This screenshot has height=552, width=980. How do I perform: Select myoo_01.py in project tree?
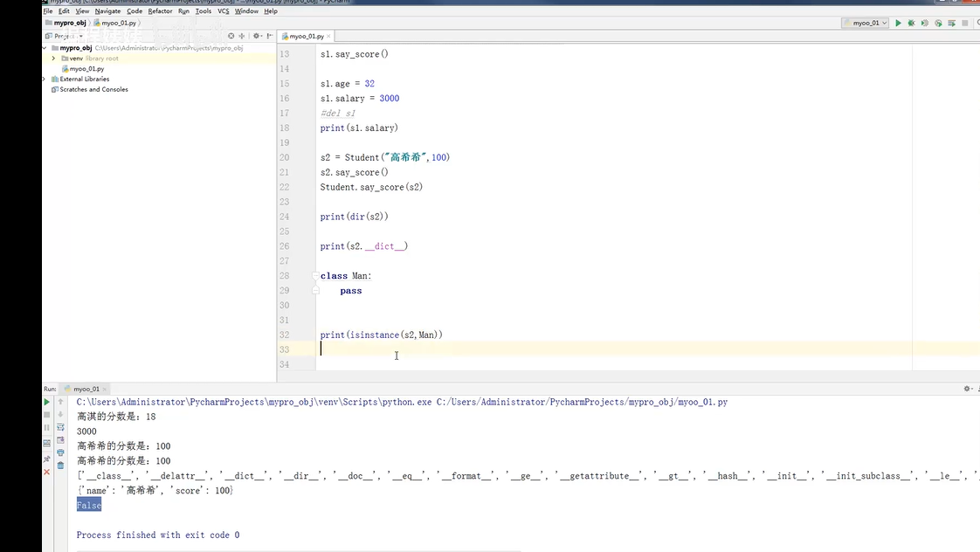pyautogui.click(x=86, y=69)
